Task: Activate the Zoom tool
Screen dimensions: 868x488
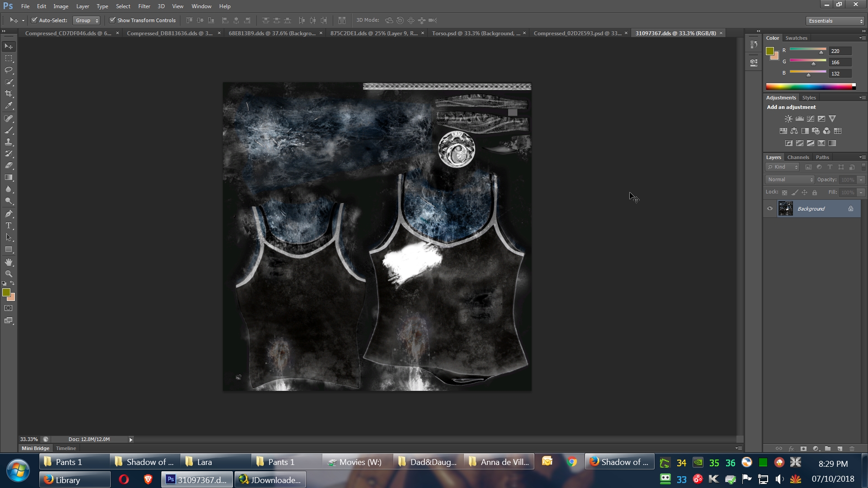Action: coord(9,274)
